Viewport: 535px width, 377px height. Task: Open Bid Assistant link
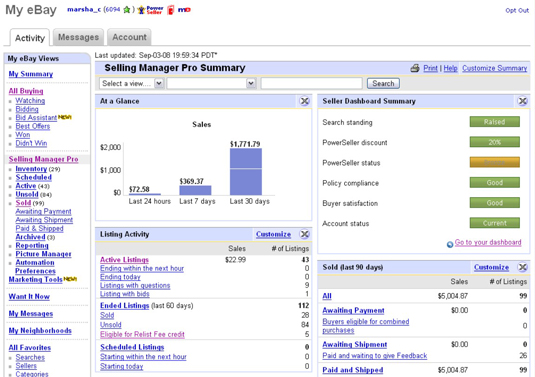pos(36,118)
